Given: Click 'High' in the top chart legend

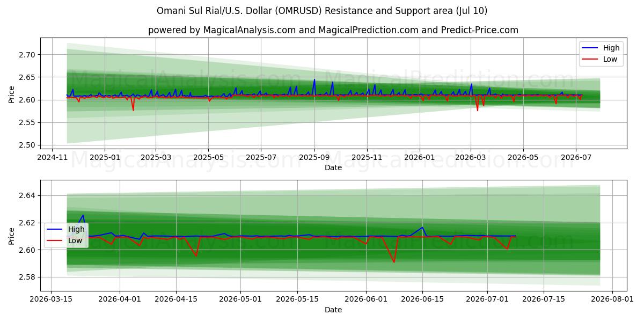Looking at the screenshot, I should point(611,48).
